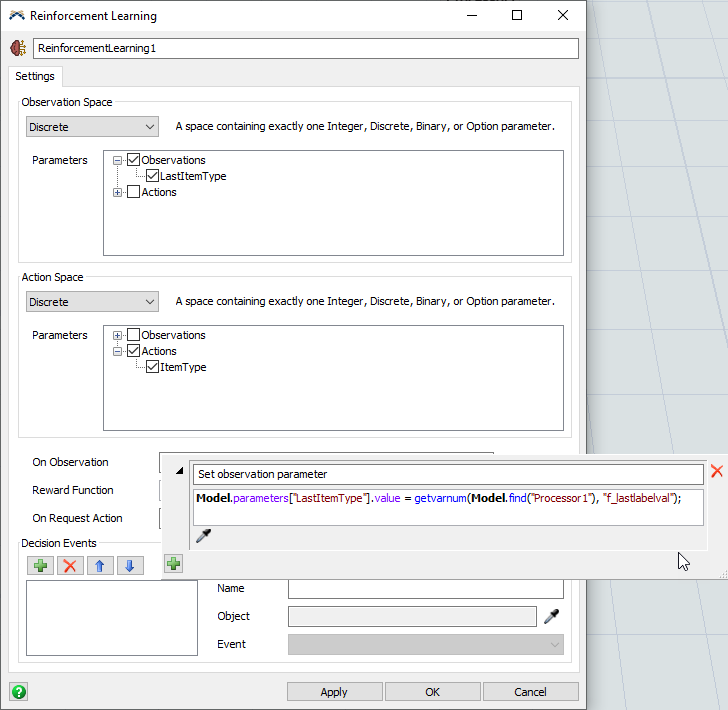Click the eyedropper sampler in code popup
Viewport: 728px width, 710px height.
click(x=203, y=536)
